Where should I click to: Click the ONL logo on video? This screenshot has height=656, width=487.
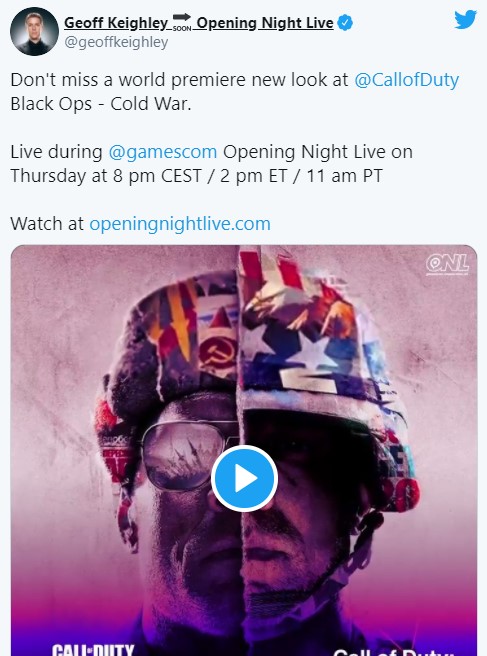click(447, 265)
